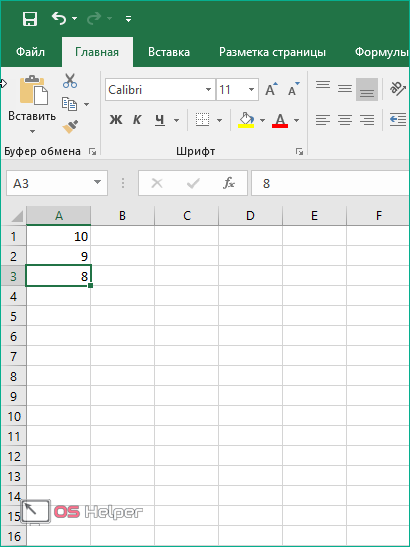The height and width of the screenshot is (547, 410).
Task: Cut selection with the scissors icon
Action: click(x=70, y=81)
